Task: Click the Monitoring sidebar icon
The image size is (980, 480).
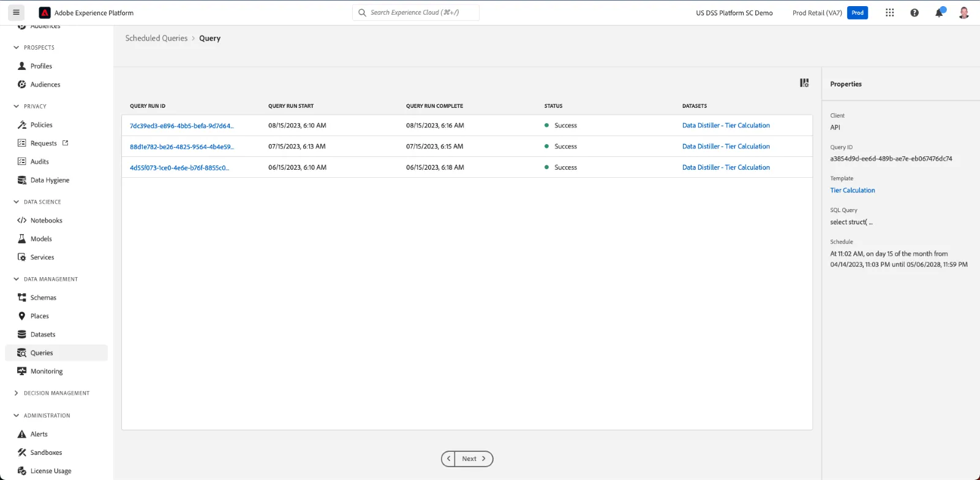Action: point(22,371)
